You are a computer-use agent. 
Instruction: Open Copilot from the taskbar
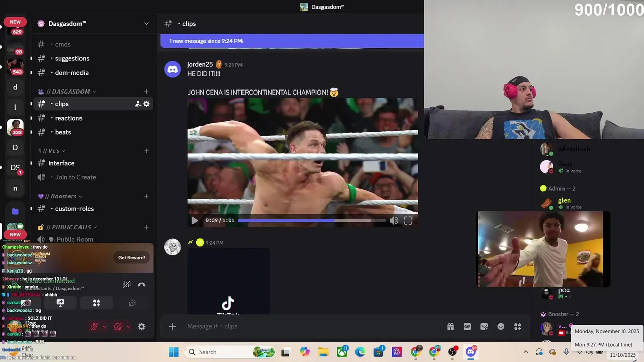(x=305, y=352)
